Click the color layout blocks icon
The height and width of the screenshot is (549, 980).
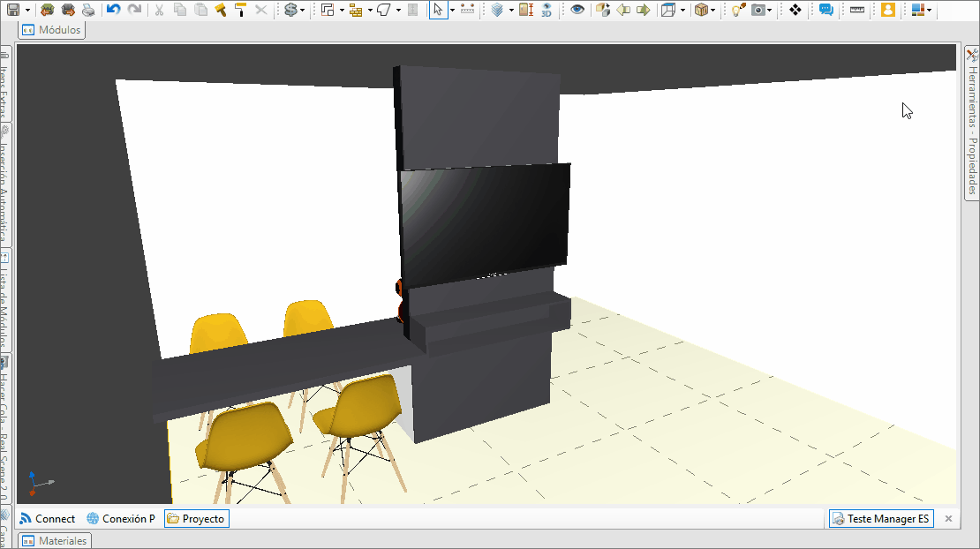coord(917,10)
